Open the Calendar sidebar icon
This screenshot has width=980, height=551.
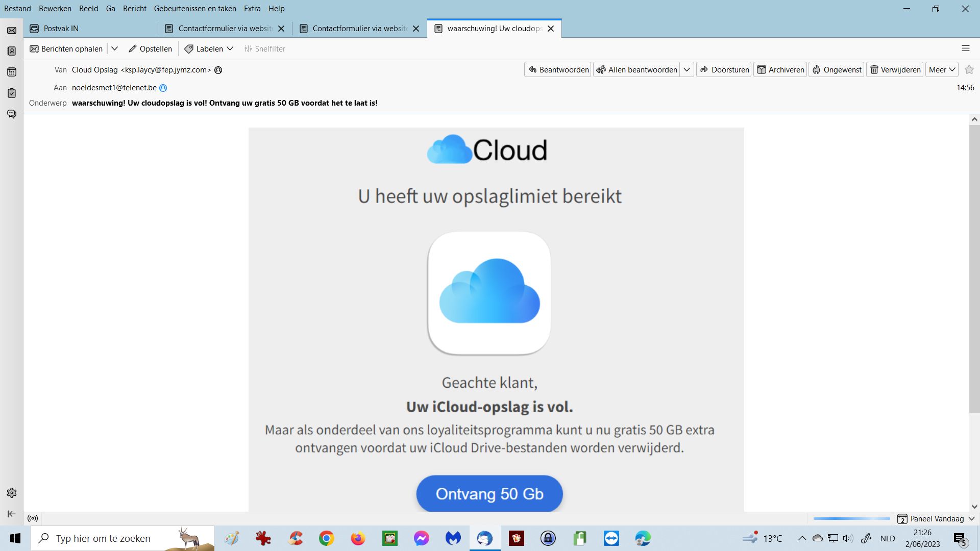pos(12,72)
